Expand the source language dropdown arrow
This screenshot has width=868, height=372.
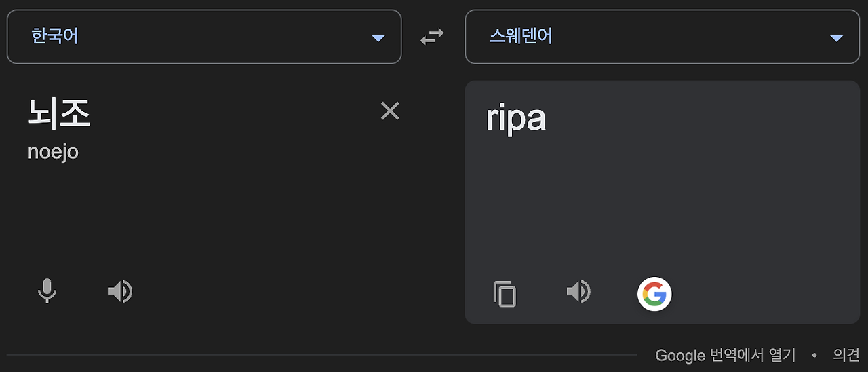coord(378,38)
